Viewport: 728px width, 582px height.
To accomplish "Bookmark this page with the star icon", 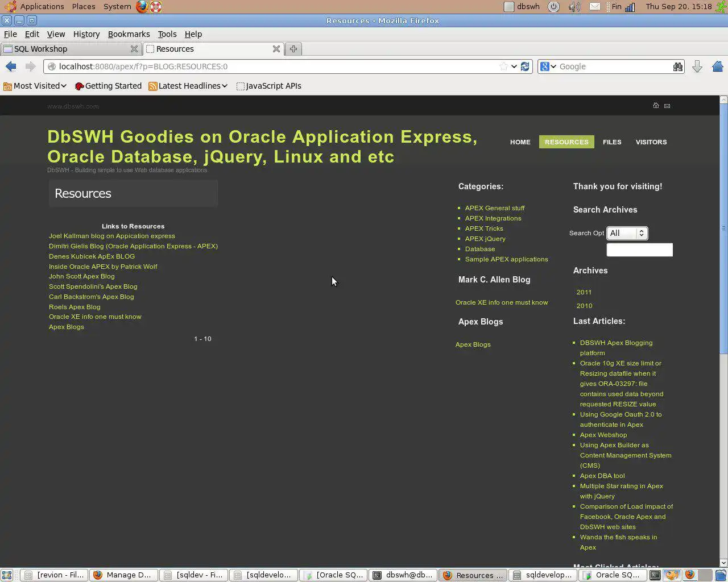I will pos(503,66).
